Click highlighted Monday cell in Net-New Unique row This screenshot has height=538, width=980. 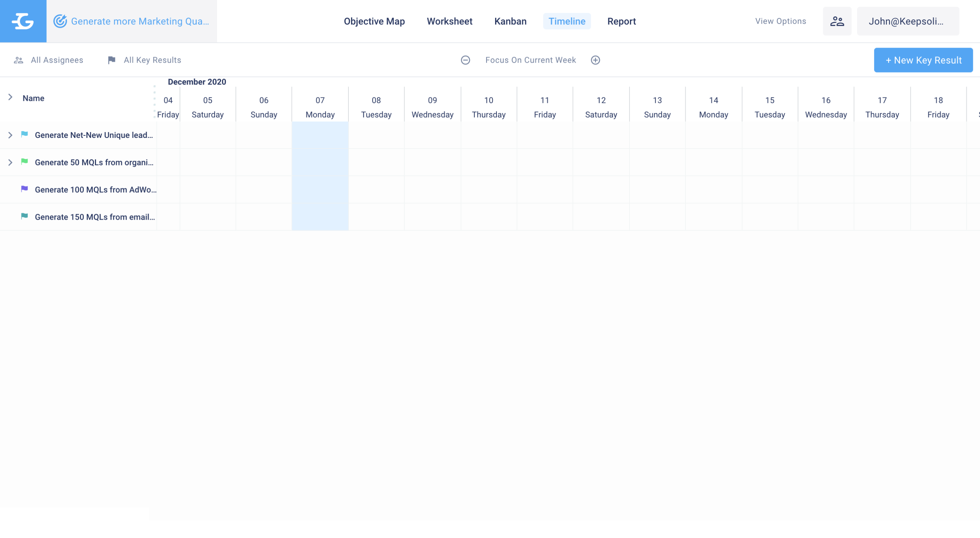320,135
